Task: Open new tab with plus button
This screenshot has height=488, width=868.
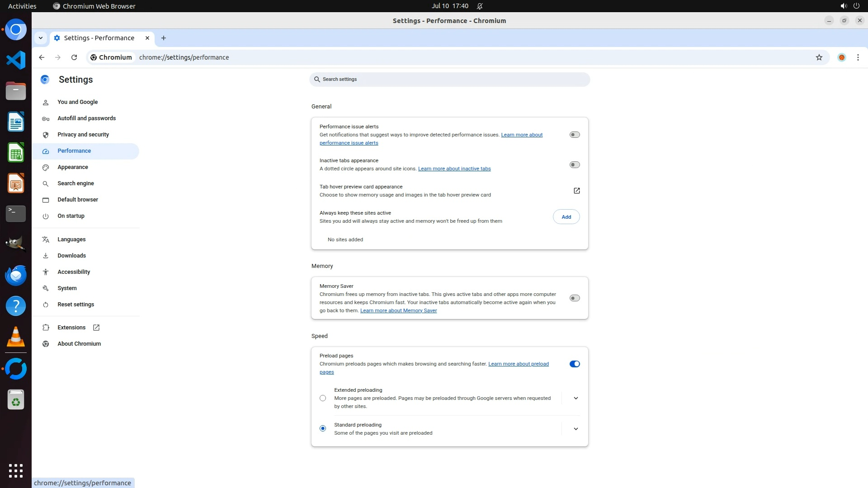Action: [164, 38]
